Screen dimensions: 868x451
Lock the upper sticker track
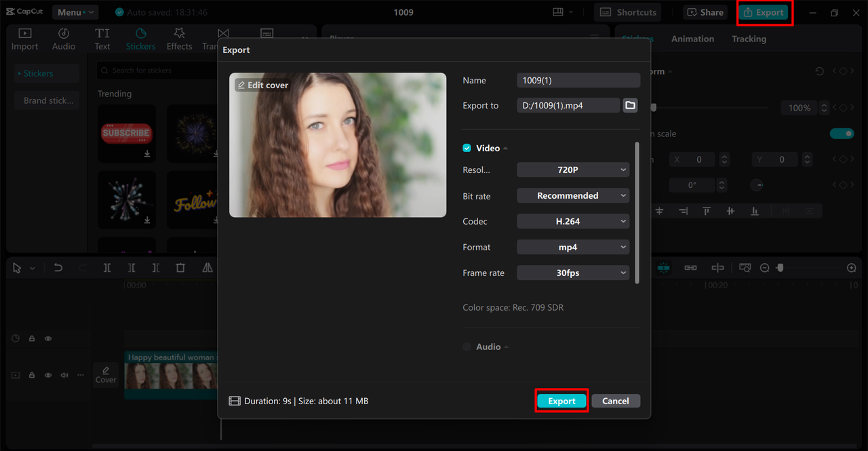(x=32, y=338)
